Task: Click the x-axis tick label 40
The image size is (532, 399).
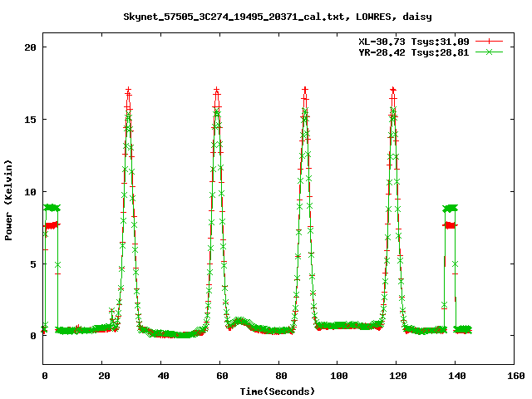Action: pos(161,376)
